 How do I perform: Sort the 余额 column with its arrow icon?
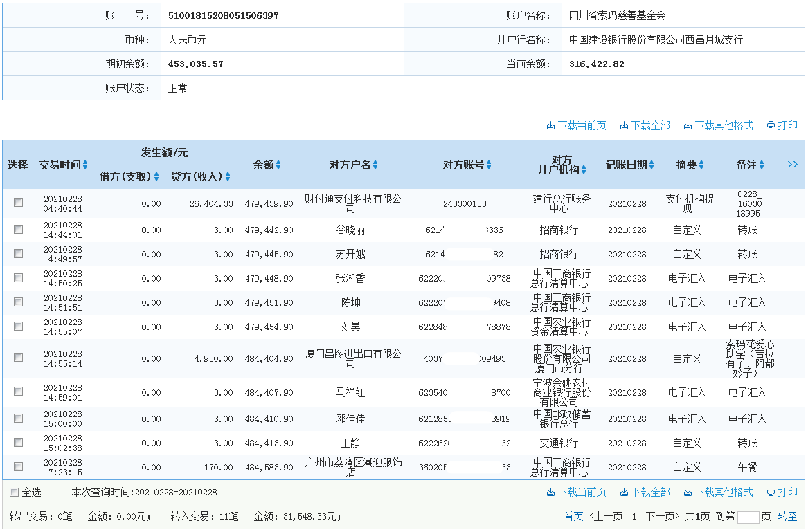pyautogui.click(x=280, y=165)
